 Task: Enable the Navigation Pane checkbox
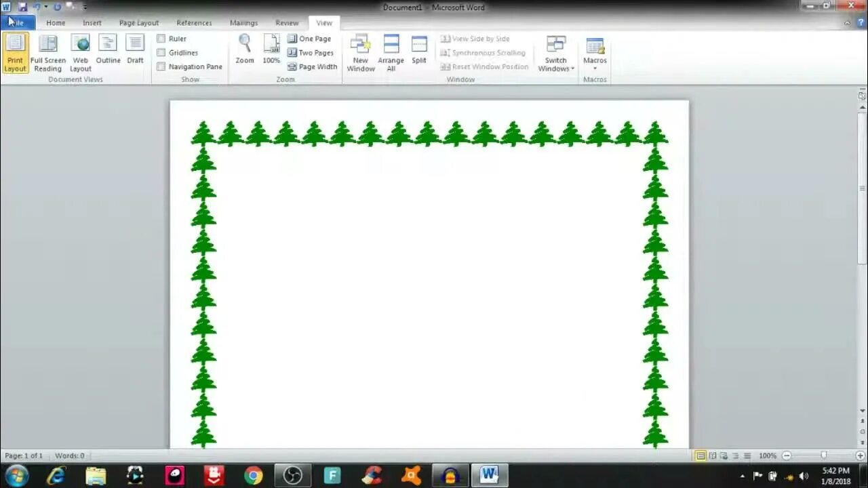[161, 66]
